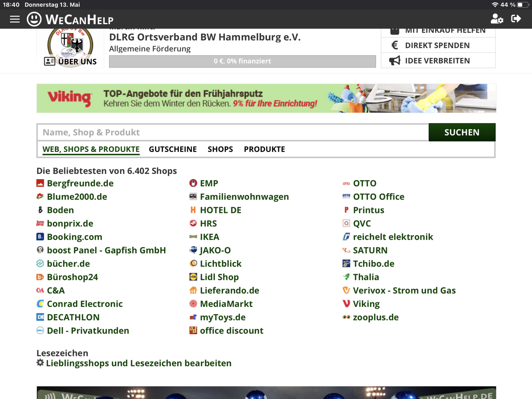Click the zooplus.de eyes icon
The width and height of the screenshot is (532, 399).
tap(346, 317)
